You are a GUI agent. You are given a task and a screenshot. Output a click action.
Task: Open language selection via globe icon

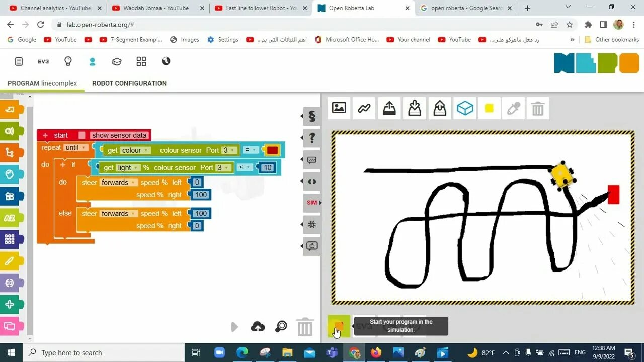(x=166, y=61)
